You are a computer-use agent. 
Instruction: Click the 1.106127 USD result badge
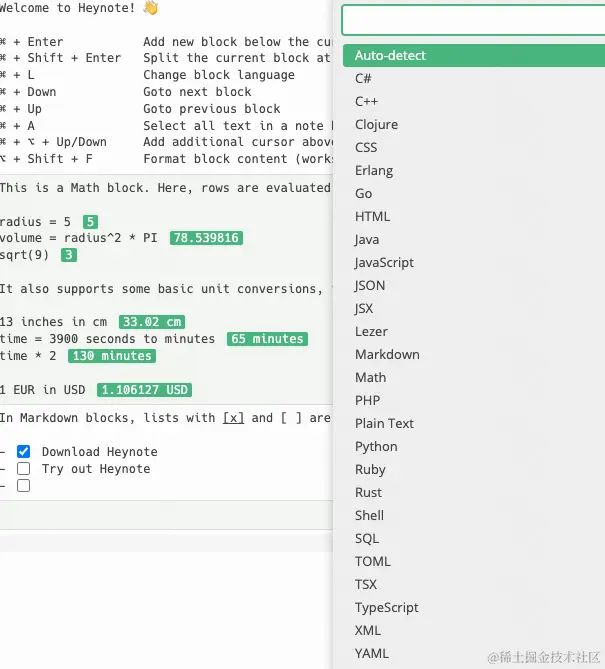[144, 390]
